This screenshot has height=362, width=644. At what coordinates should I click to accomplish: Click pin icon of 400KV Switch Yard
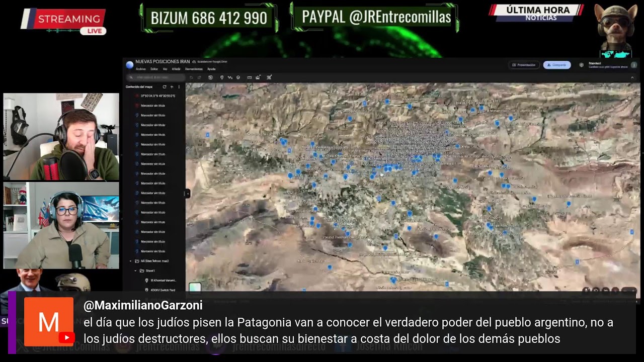[x=146, y=290]
